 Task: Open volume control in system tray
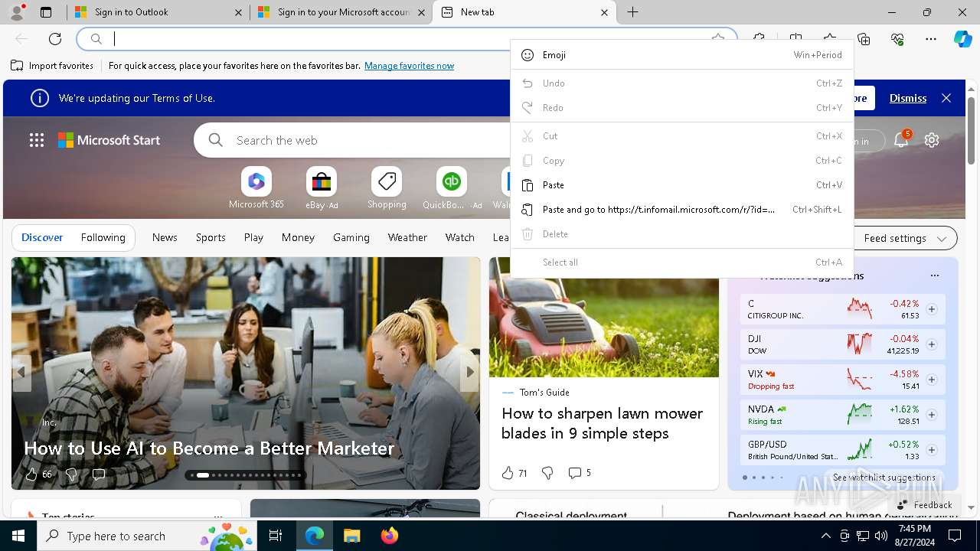click(x=881, y=536)
